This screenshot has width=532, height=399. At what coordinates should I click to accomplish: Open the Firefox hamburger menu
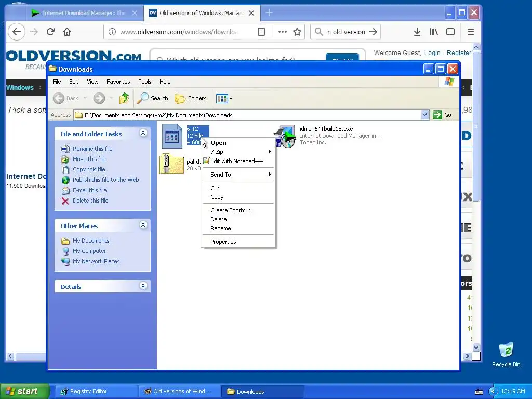coord(471,32)
